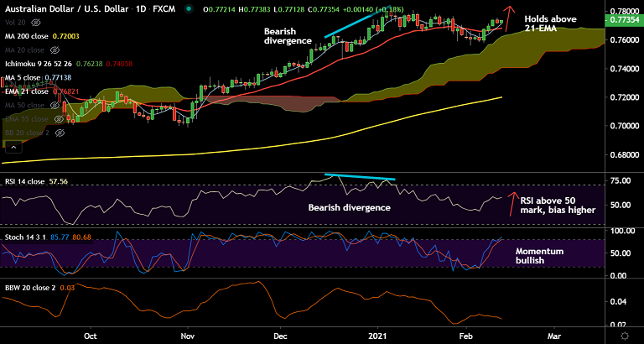Click the Oct label on time axis
644x344 pixels.
(x=90, y=336)
